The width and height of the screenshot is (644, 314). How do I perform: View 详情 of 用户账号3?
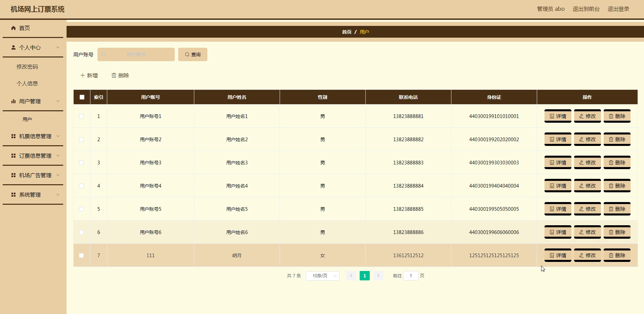[x=558, y=162]
